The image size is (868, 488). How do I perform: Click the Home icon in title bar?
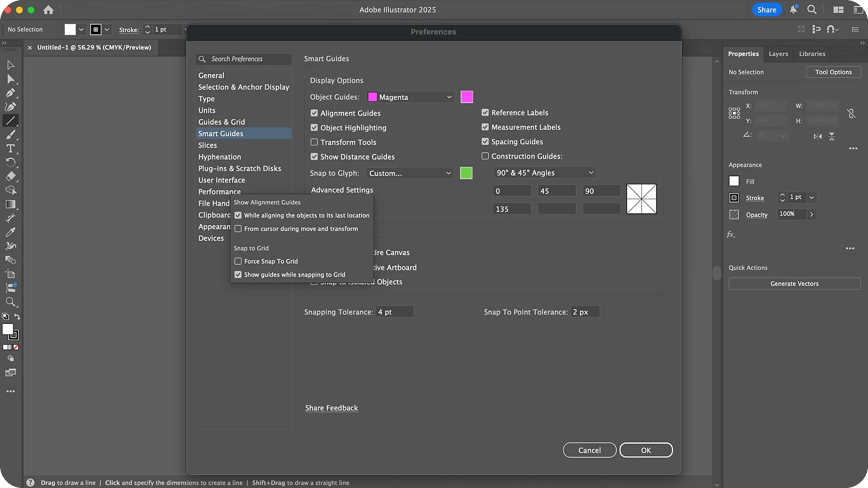(x=48, y=9)
